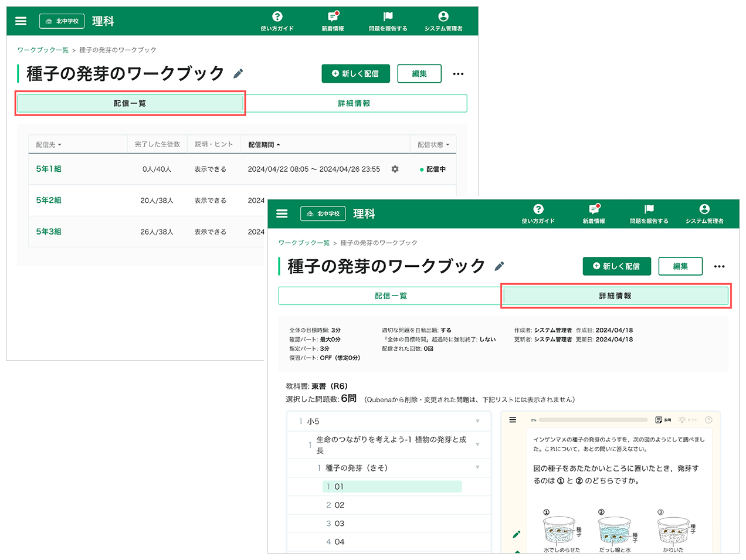Switch to the red-outlined 詳細情報 tab

pos(615,296)
